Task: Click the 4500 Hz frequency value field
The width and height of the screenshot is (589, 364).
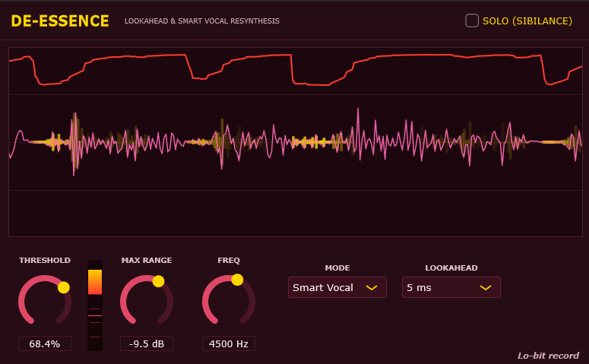Action: coord(229,343)
